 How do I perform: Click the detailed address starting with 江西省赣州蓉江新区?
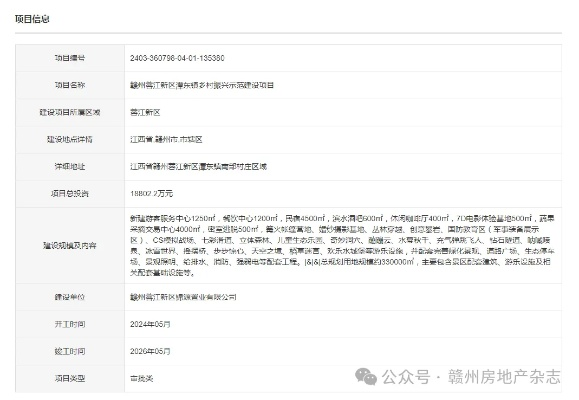pyautogui.click(x=198, y=166)
